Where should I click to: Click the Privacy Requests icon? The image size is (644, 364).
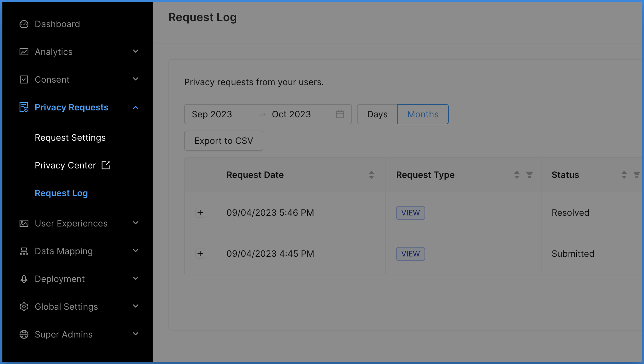(x=23, y=107)
